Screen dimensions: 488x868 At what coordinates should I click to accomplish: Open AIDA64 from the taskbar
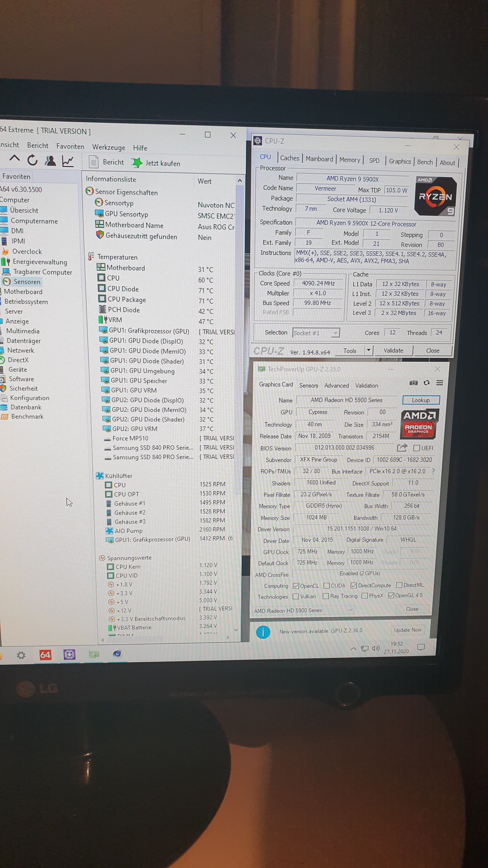coord(45,655)
